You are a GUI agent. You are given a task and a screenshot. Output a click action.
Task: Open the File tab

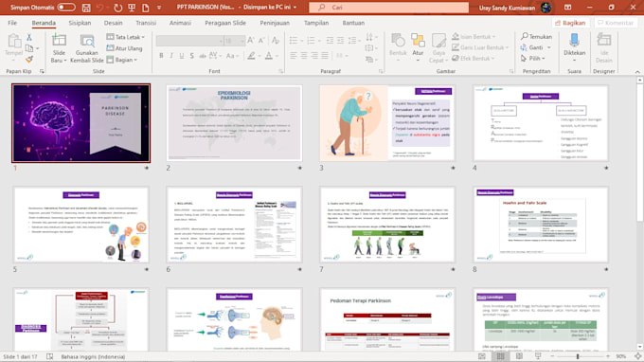[x=12, y=23]
